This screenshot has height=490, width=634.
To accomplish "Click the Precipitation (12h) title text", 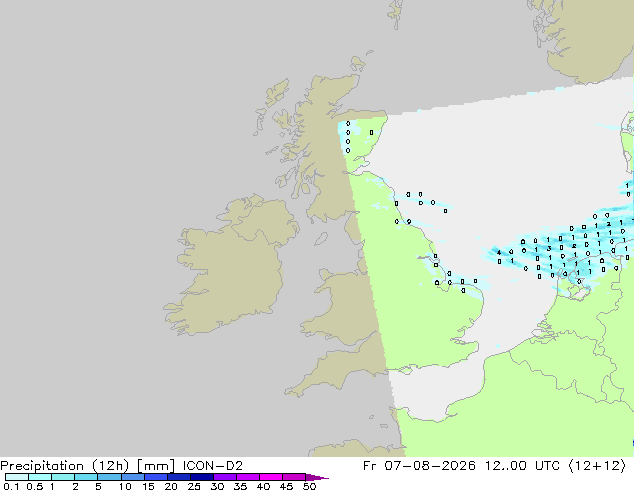I will 65,466.
